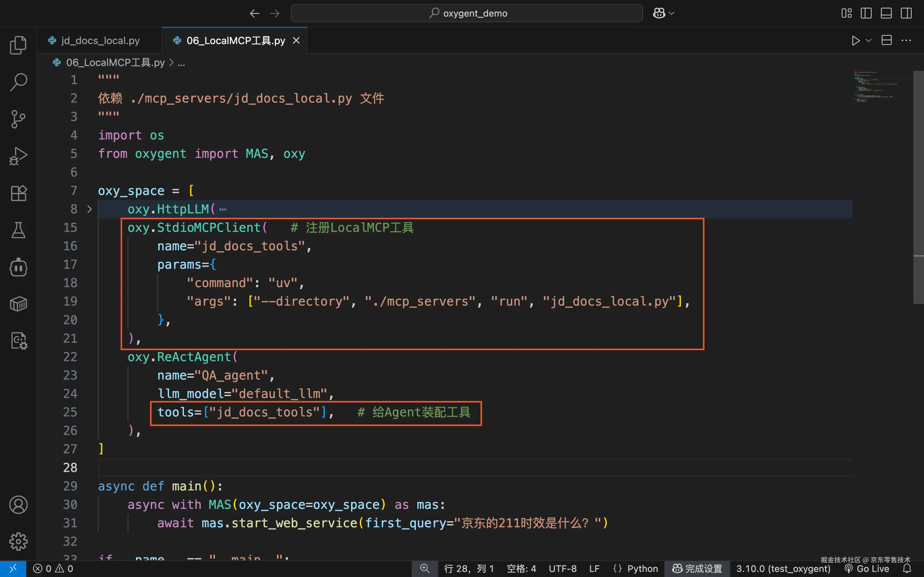
Task: Open the Explorer view in activity bar
Action: (x=18, y=45)
